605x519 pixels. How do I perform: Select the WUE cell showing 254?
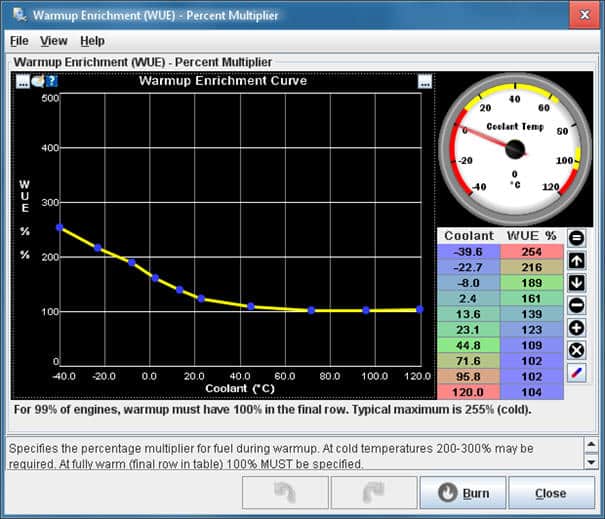531,252
